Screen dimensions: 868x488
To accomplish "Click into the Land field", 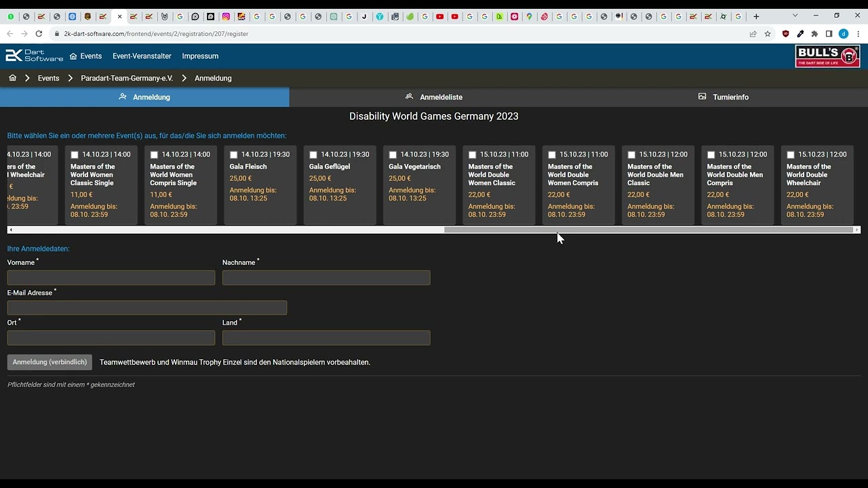I will point(326,338).
